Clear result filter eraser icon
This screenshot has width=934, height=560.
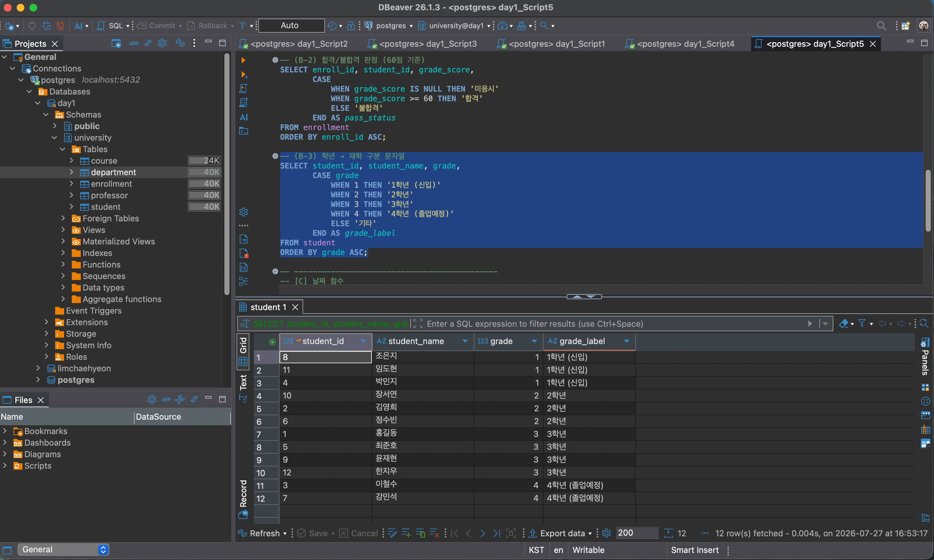click(x=844, y=324)
